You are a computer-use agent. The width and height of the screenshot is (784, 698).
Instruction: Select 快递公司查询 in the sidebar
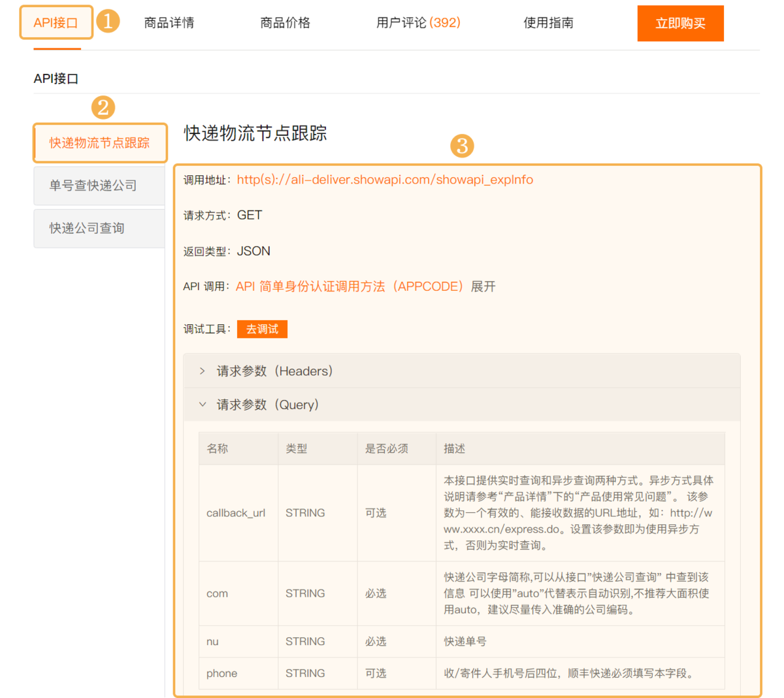(87, 228)
